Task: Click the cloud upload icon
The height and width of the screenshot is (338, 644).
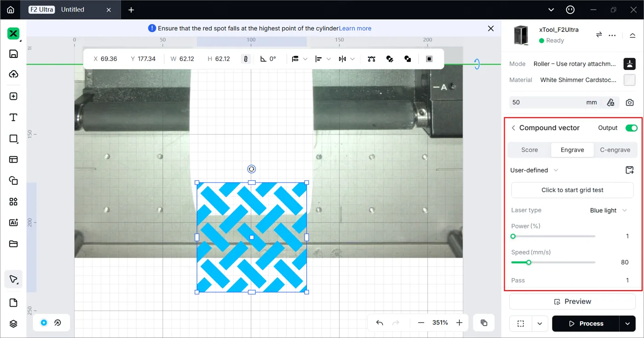Action: pos(13,74)
